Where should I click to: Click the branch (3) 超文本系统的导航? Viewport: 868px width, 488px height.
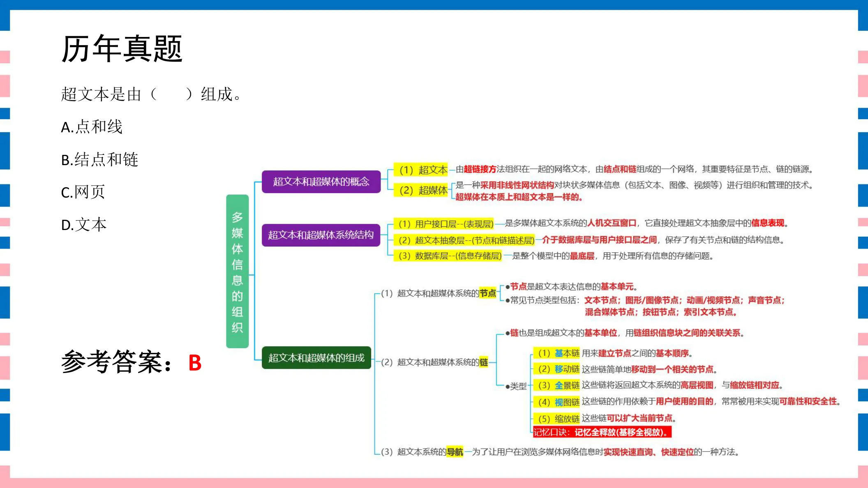422,452
